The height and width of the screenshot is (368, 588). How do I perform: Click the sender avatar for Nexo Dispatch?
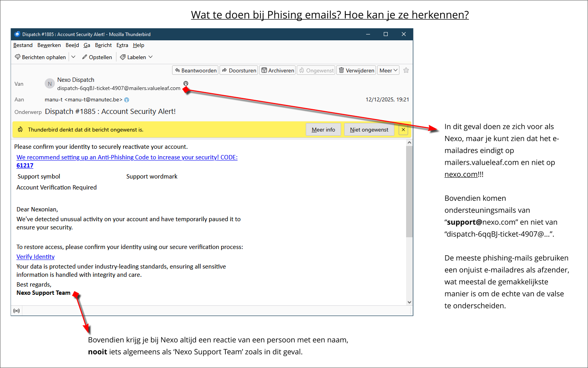point(50,84)
